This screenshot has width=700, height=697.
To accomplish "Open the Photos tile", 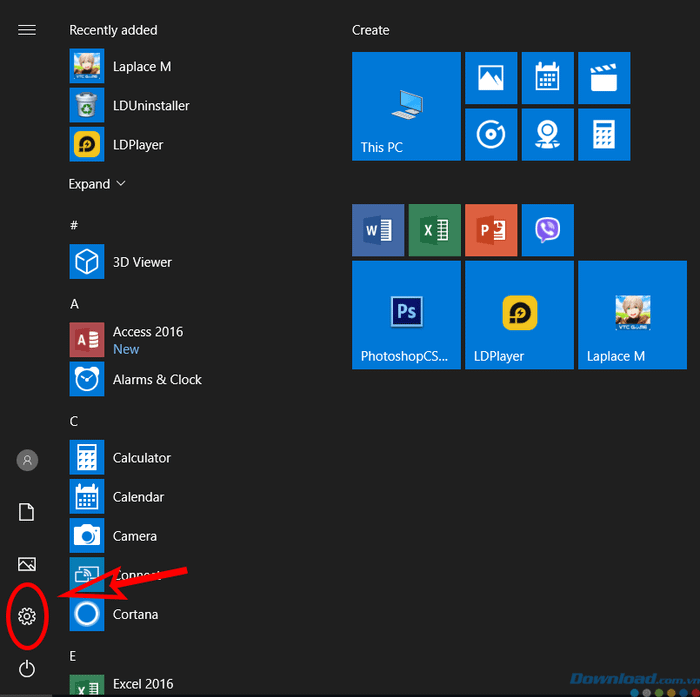I will pyautogui.click(x=491, y=78).
